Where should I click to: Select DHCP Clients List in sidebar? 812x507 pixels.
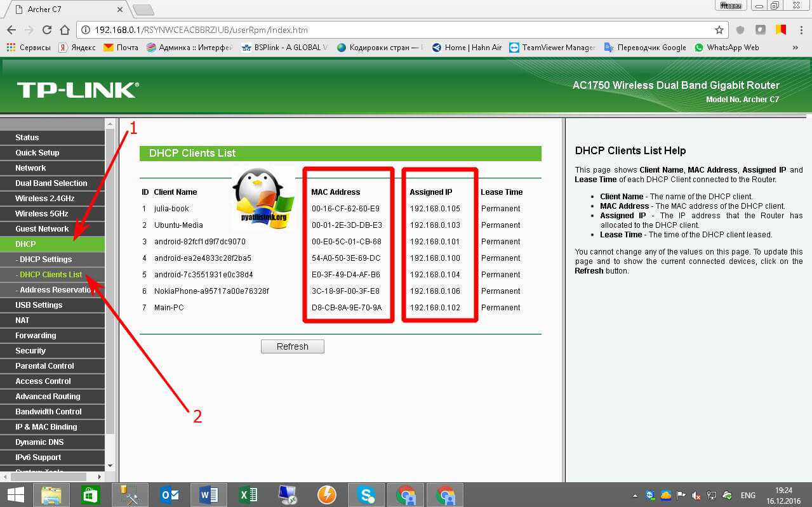tap(50, 274)
